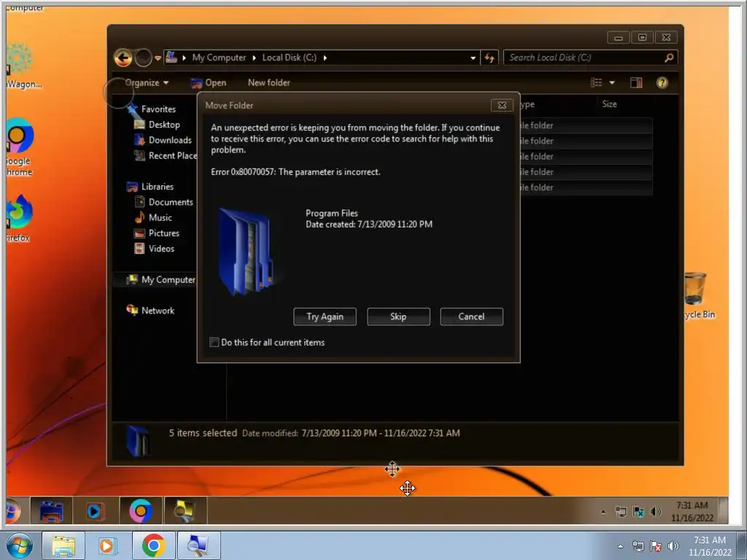747x560 pixels.
Task: Click Skip in Move Folder dialog
Action: point(398,316)
